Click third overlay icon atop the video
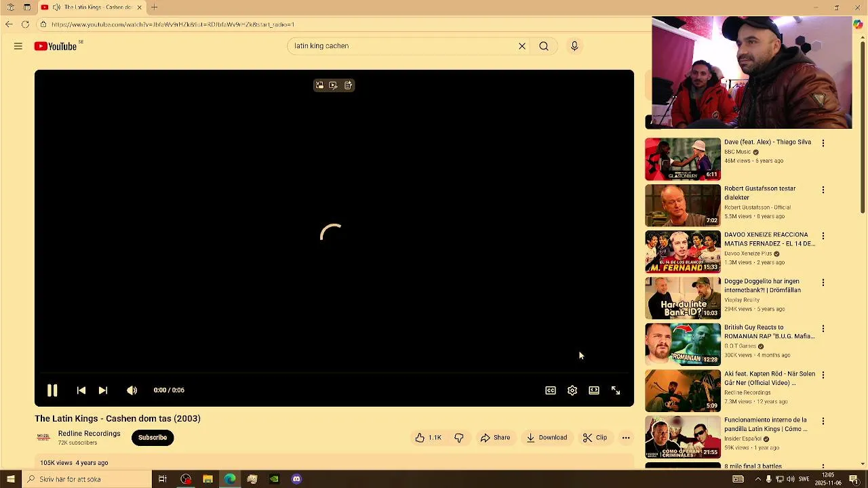The image size is (868, 488). point(348,85)
